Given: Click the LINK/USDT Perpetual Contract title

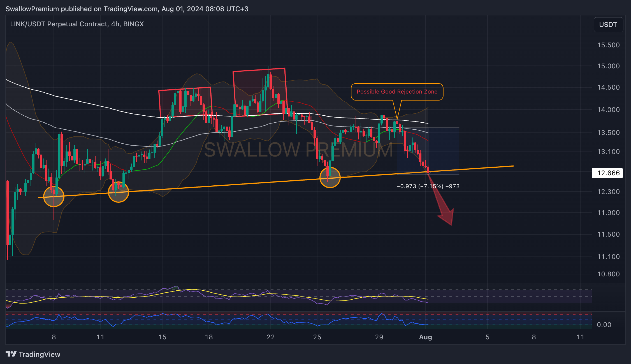Looking at the screenshot, I should (x=77, y=24).
